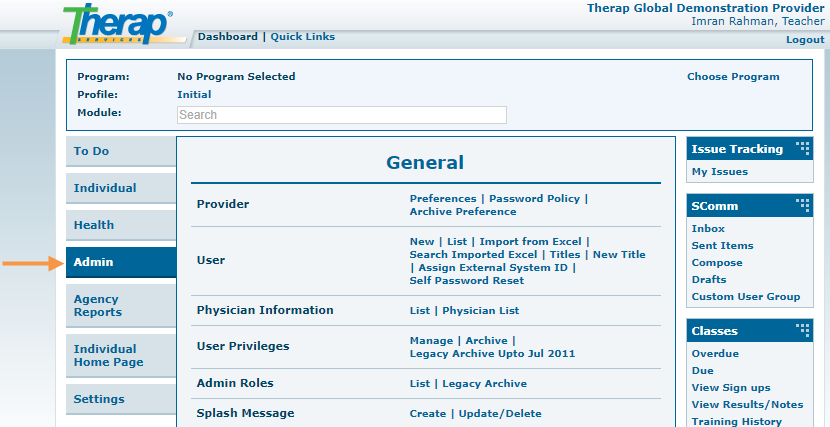Click the 'Imran Rahman, Teacher' user name

point(758,21)
